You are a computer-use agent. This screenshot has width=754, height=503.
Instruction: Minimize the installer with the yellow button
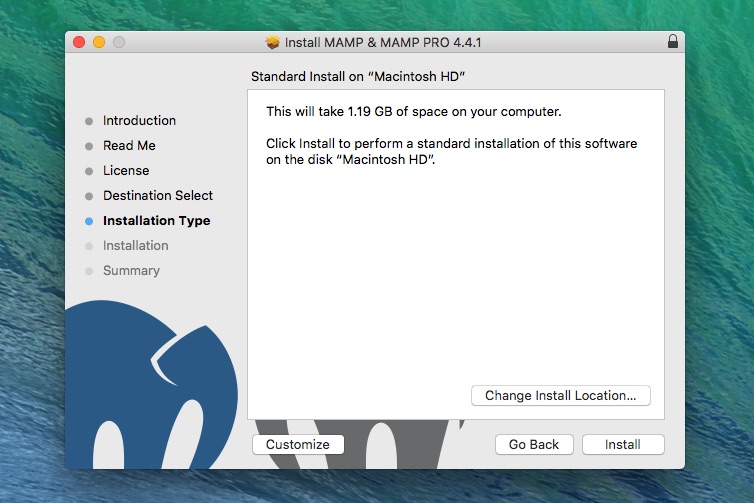coord(99,42)
